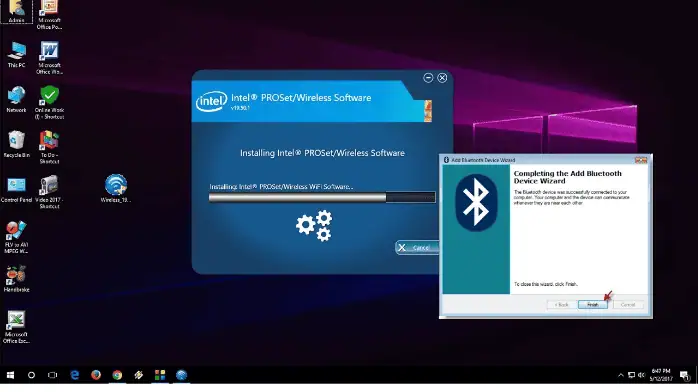
Task: Click the Back button in Bluetooth wizard
Action: click(561, 305)
